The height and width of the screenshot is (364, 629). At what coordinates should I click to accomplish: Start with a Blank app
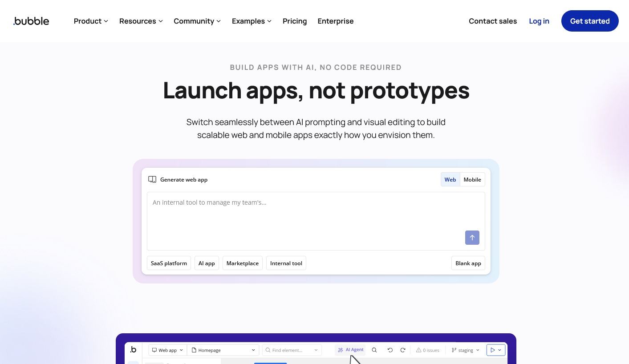[468, 263]
